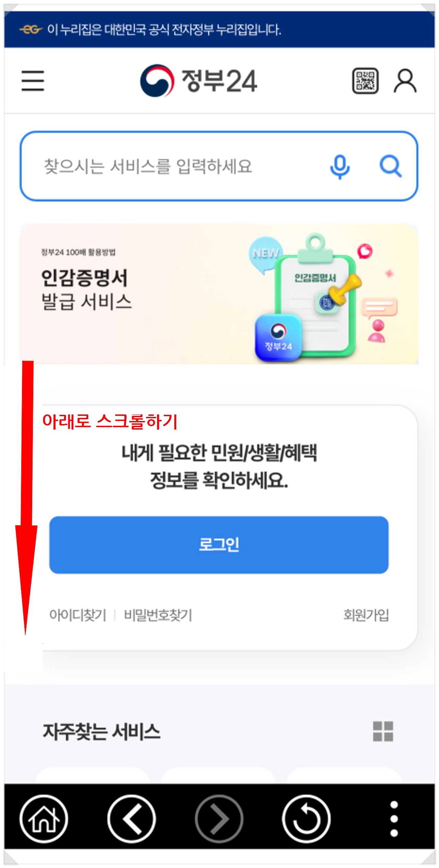Screen dimensions: 439x868
Task: Open the hamburger menu
Action: [x=33, y=81]
